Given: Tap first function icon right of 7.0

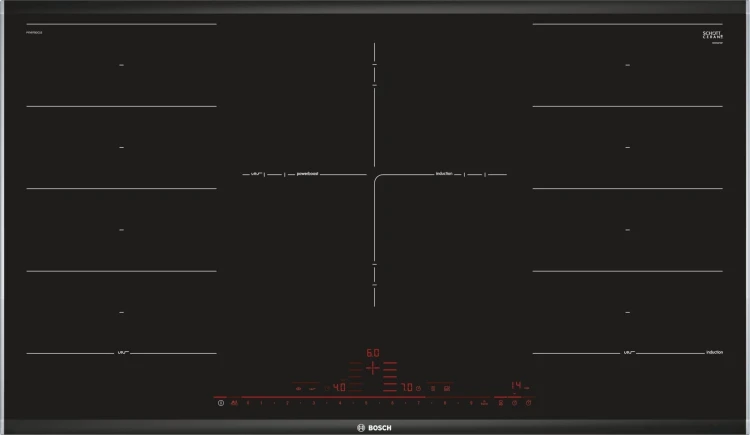Looking at the screenshot, I should pos(433,389).
